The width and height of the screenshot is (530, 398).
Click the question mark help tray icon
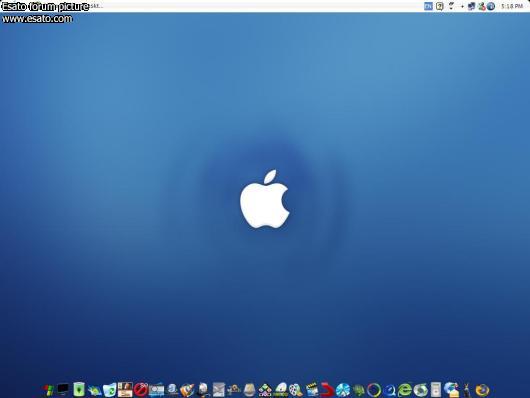coord(439,6)
